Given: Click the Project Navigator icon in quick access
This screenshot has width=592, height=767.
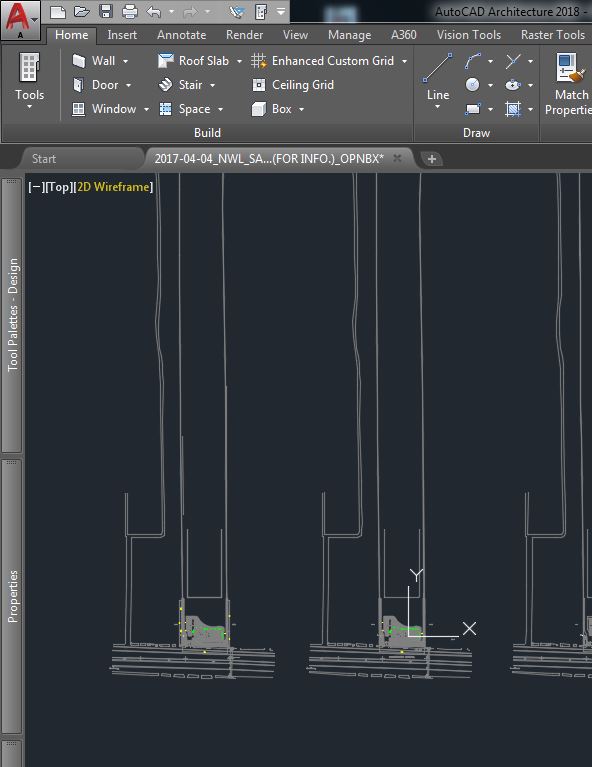Looking at the screenshot, I should click(237, 11).
